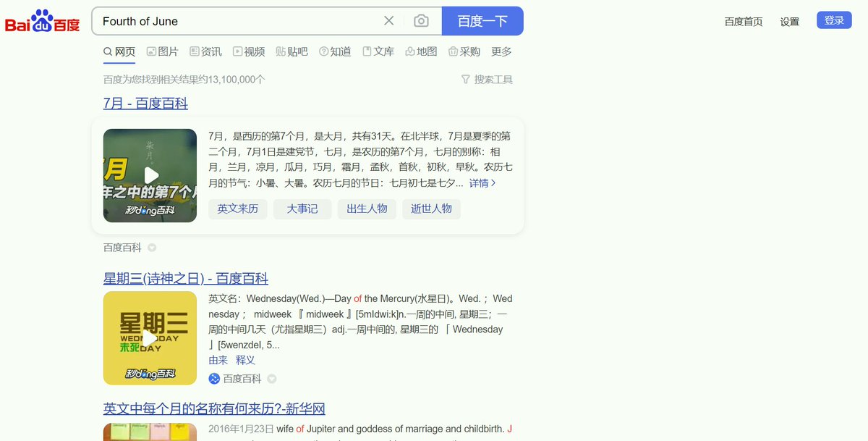
Task: Open 搜索工具 filter options
Action: pyautogui.click(x=487, y=80)
